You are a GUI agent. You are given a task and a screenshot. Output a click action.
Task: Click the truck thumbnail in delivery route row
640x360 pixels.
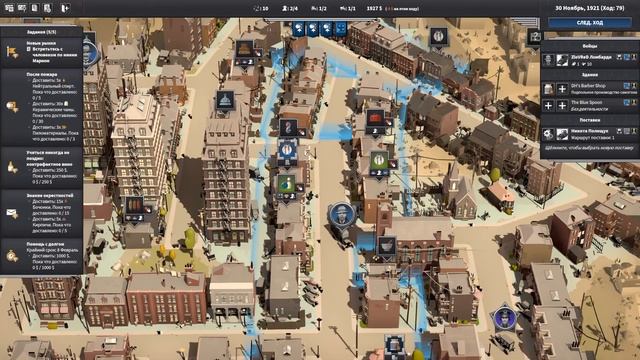point(562,134)
